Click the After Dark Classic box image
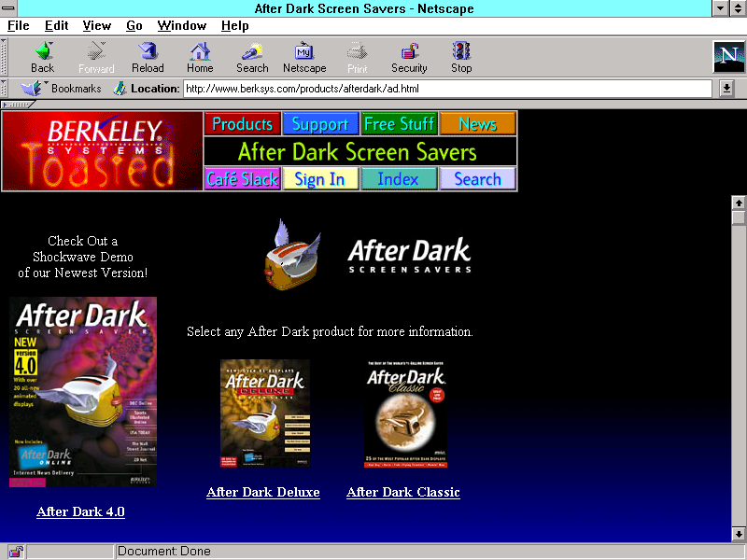Viewport: 747px width, 560px height. pos(405,413)
